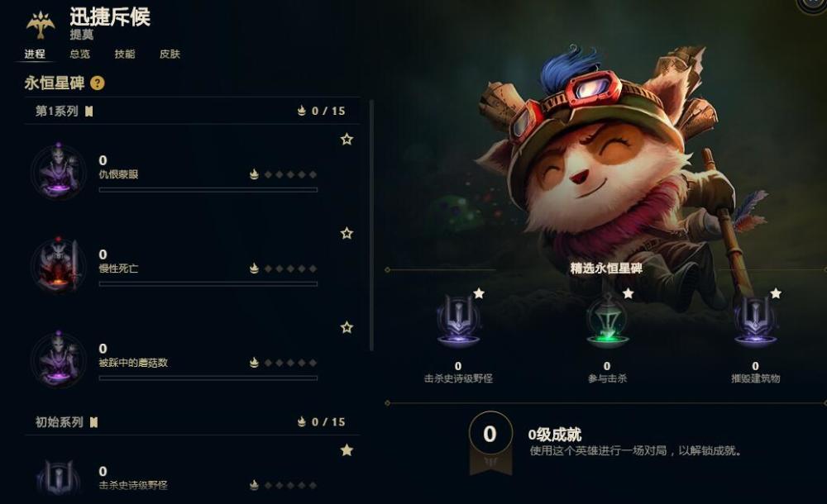This screenshot has width=827, height=504.
Task: Click featured 参与击杀 green statue icon
Action: (608, 321)
